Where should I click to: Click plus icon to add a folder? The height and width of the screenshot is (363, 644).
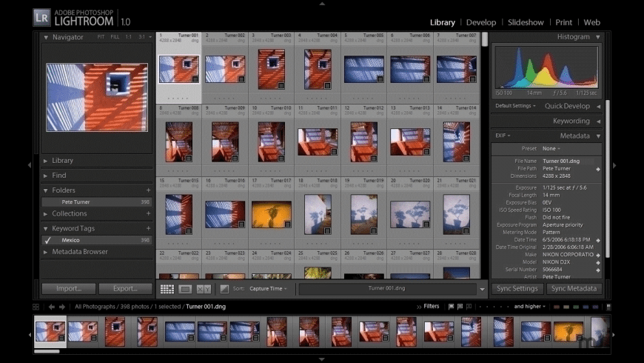(x=148, y=190)
